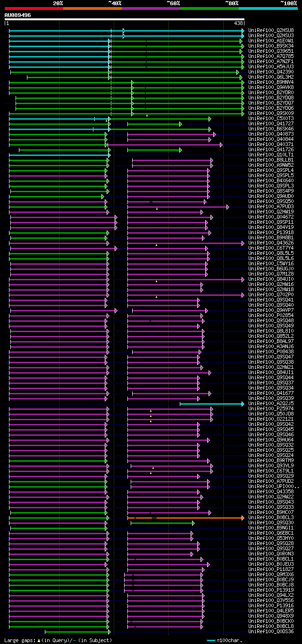Select hit UniRef100_Q42390
This screenshot has height=644, width=302.
(271, 72)
